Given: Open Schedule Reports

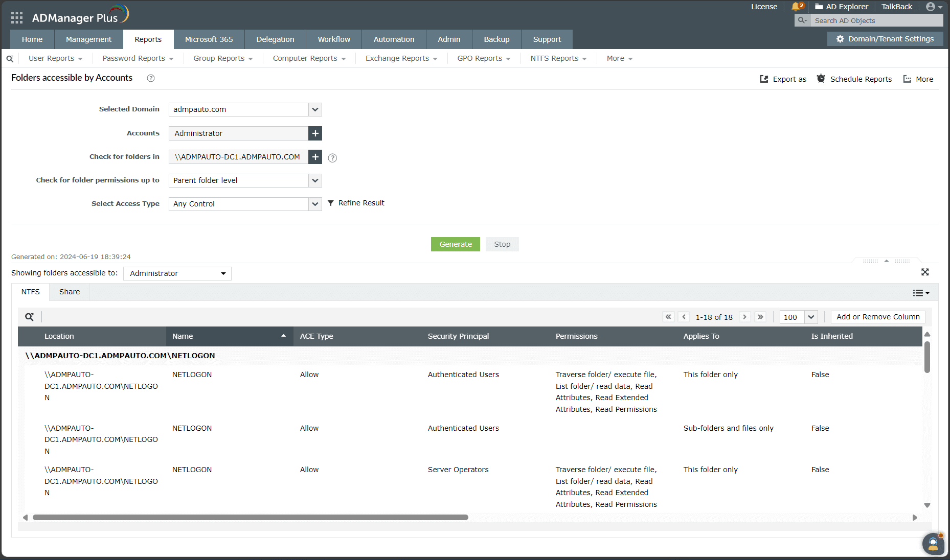Looking at the screenshot, I should tap(854, 79).
